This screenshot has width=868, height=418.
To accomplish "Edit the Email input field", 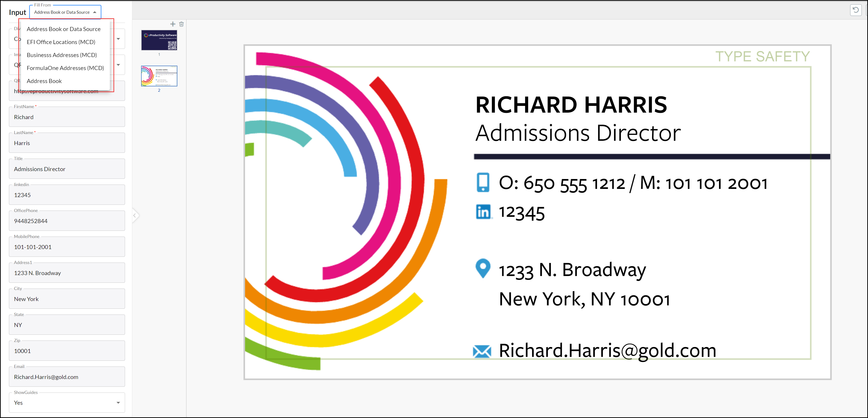I will [x=67, y=377].
